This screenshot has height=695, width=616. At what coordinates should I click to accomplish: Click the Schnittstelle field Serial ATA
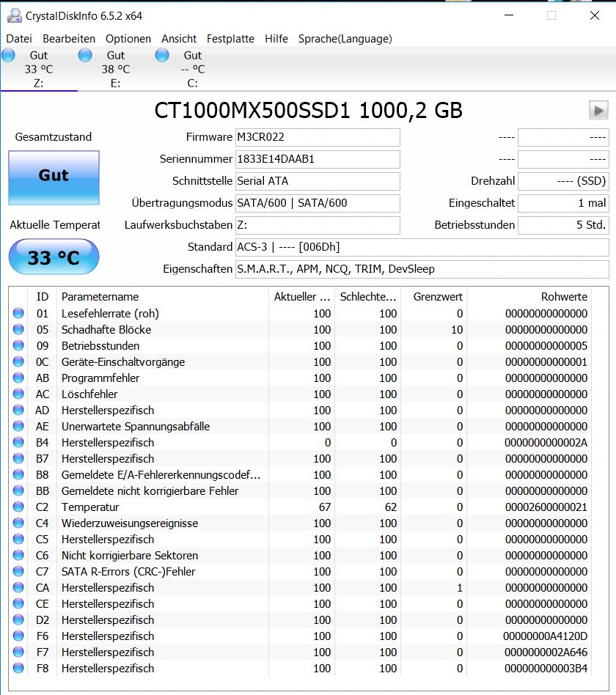point(318,181)
